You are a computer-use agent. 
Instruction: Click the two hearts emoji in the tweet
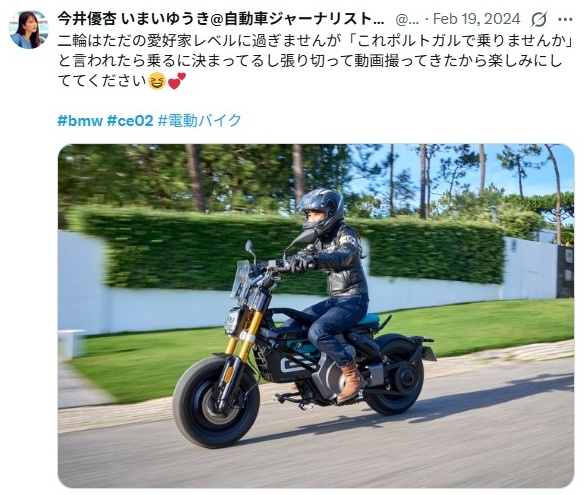[x=177, y=81]
